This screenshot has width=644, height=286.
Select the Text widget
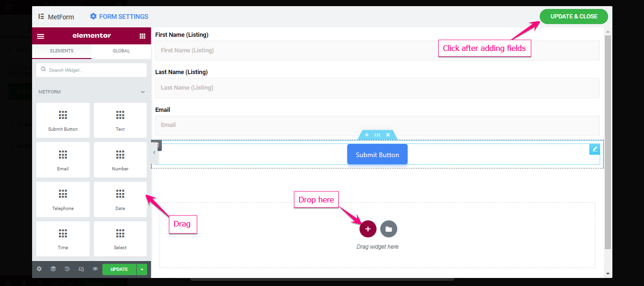120,120
